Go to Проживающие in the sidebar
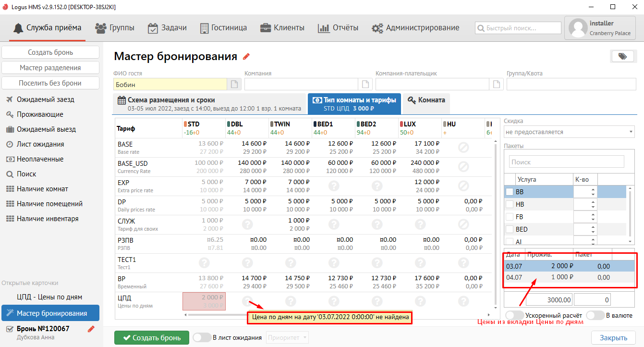 [40, 114]
